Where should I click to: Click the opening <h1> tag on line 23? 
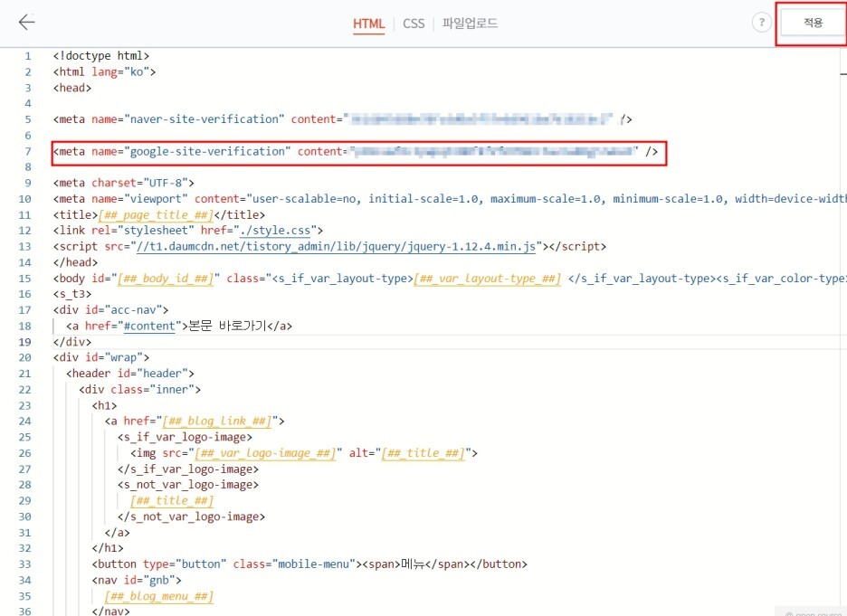pyautogui.click(x=104, y=405)
